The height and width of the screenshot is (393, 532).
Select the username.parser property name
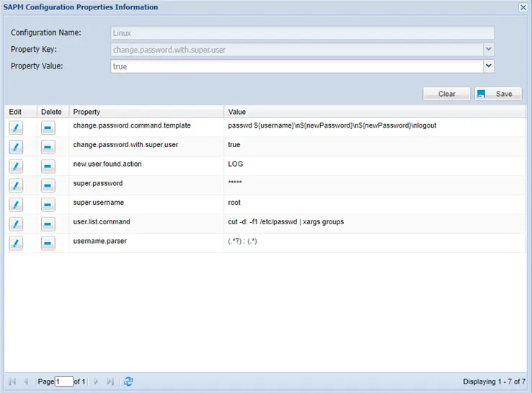[x=99, y=242]
